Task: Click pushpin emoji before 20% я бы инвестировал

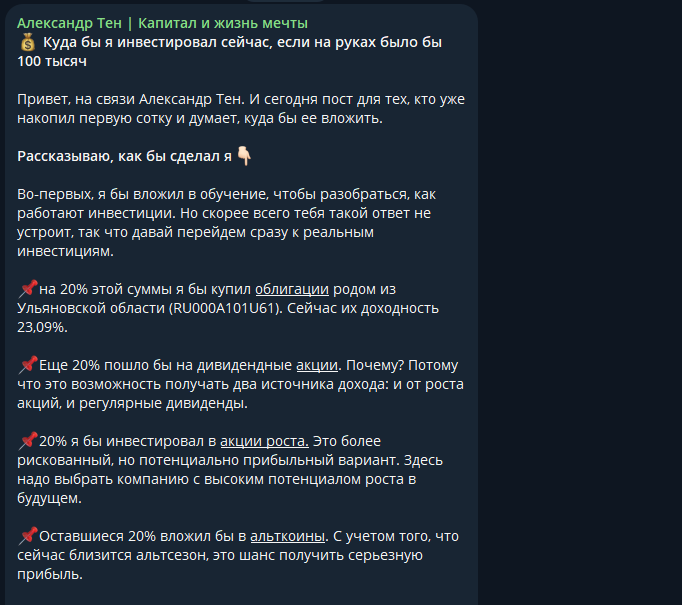Action: point(28,441)
